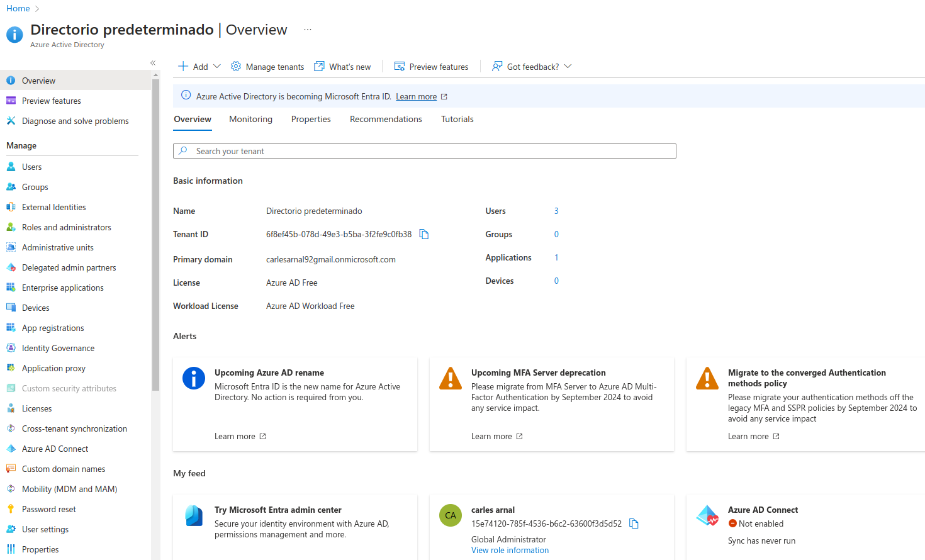Click the sidebar vertical scrollbar

(x=155, y=235)
